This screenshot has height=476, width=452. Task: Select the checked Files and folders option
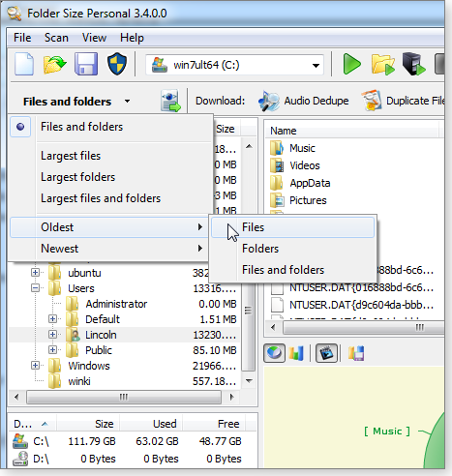[x=109, y=127]
